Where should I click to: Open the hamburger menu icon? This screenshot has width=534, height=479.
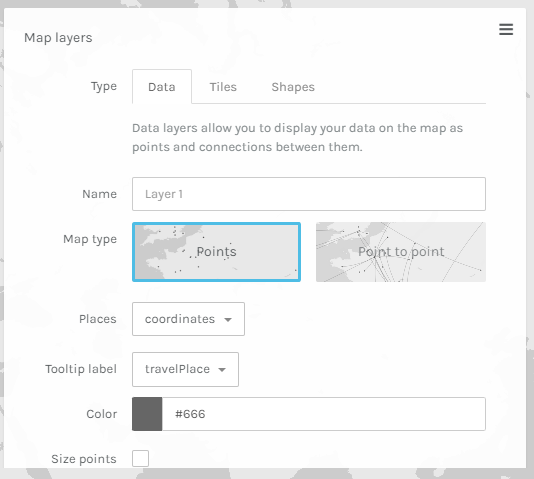[506, 29]
